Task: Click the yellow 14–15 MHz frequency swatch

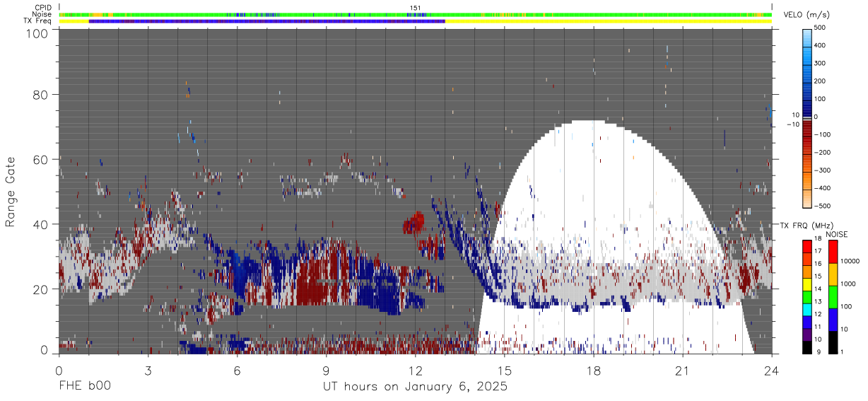Action: tap(807, 284)
